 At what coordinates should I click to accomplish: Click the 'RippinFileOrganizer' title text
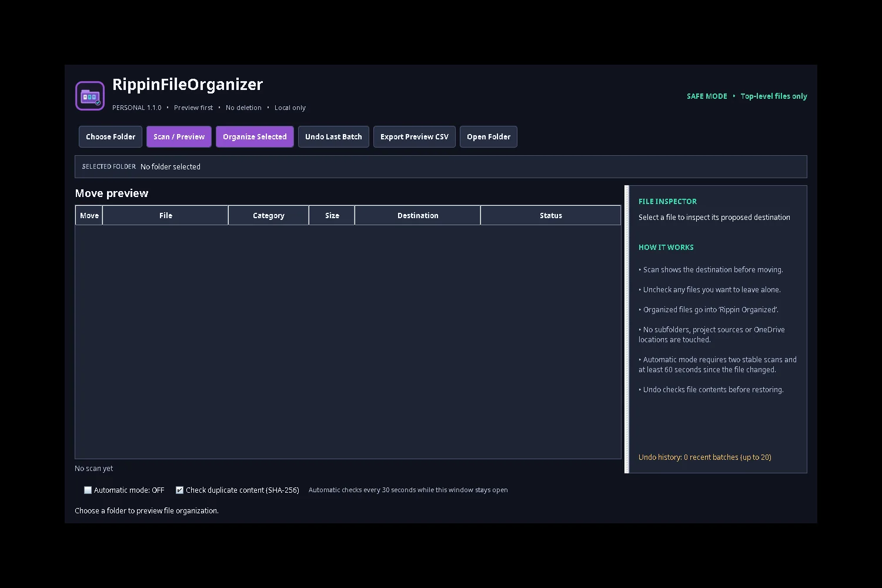188,85
